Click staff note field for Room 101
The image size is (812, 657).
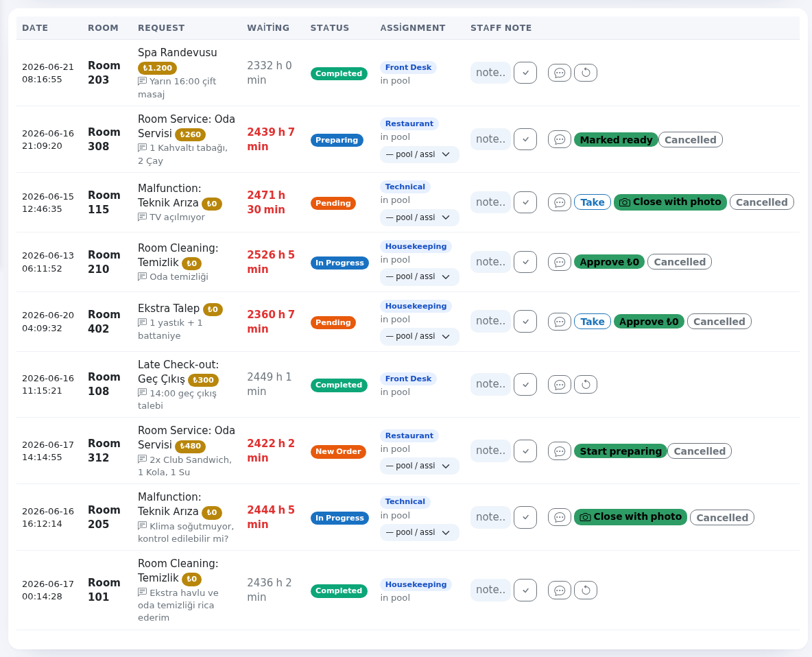click(490, 590)
